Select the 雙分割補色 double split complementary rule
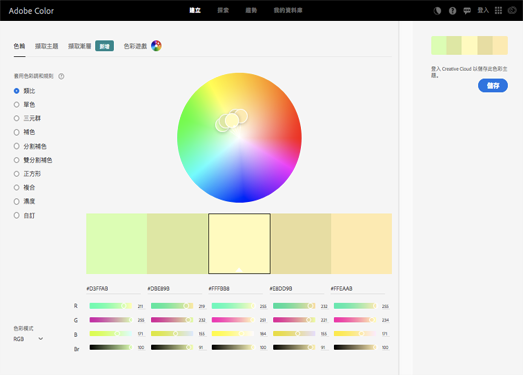The width and height of the screenshot is (523, 375). click(x=33, y=160)
